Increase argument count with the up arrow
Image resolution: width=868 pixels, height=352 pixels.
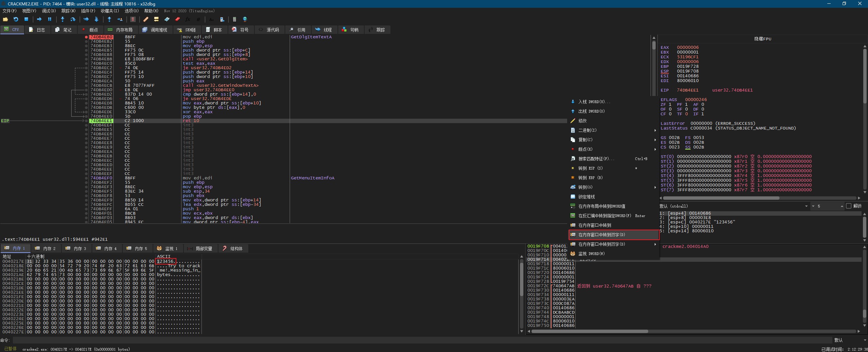coord(842,205)
